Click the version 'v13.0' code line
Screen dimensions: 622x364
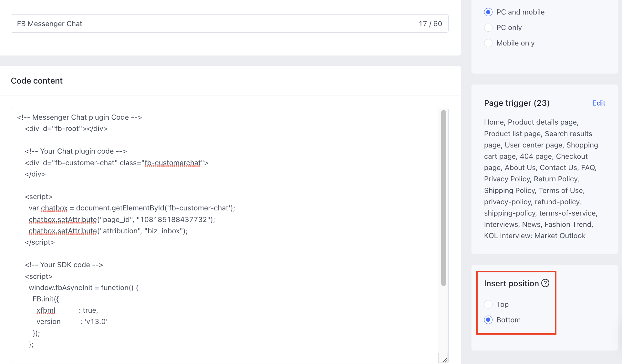pos(72,322)
